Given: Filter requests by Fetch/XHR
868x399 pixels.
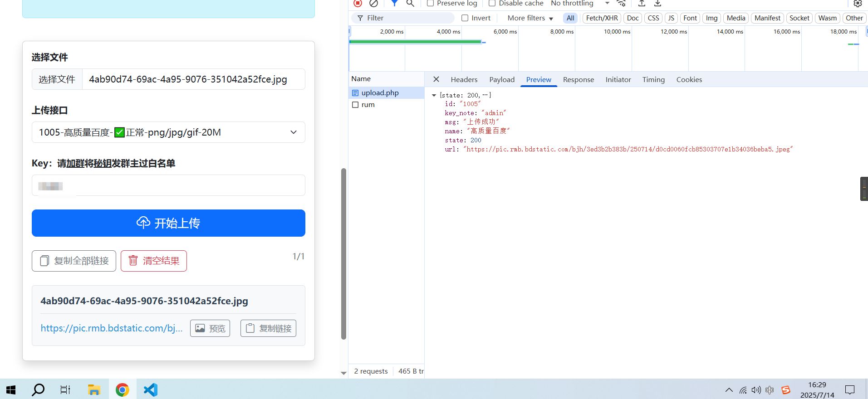Looking at the screenshot, I should tap(602, 18).
